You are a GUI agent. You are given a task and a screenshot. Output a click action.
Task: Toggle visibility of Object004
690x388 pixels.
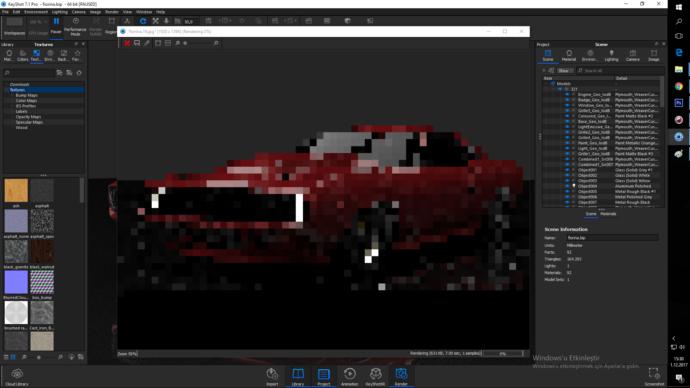click(x=567, y=186)
